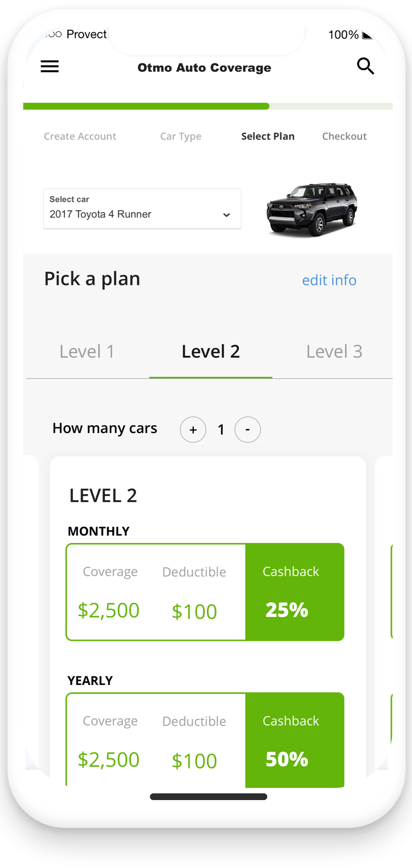The height and width of the screenshot is (868, 412).
Task: Switch to the Level 3 tab
Action: (x=334, y=352)
